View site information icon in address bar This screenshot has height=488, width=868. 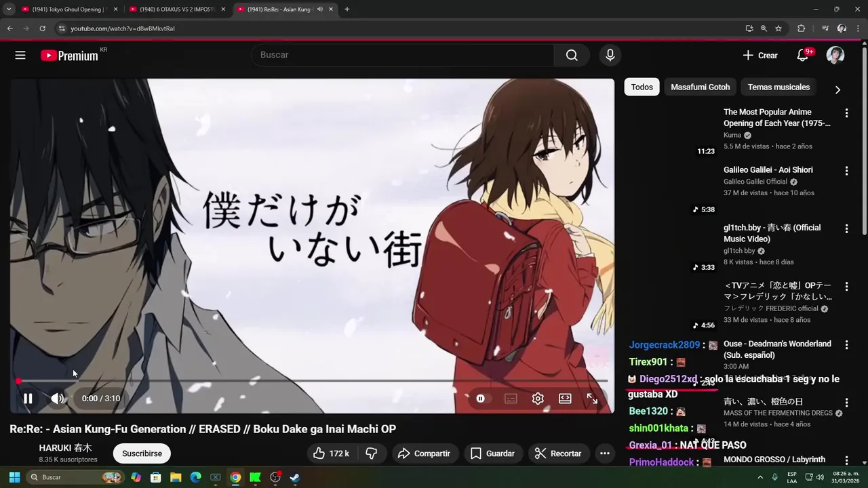click(x=61, y=28)
